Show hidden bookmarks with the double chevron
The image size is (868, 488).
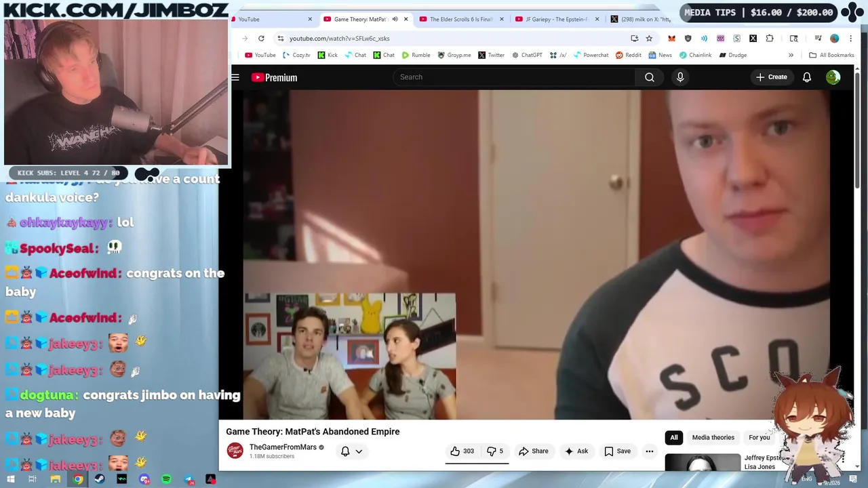[x=791, y=55]
